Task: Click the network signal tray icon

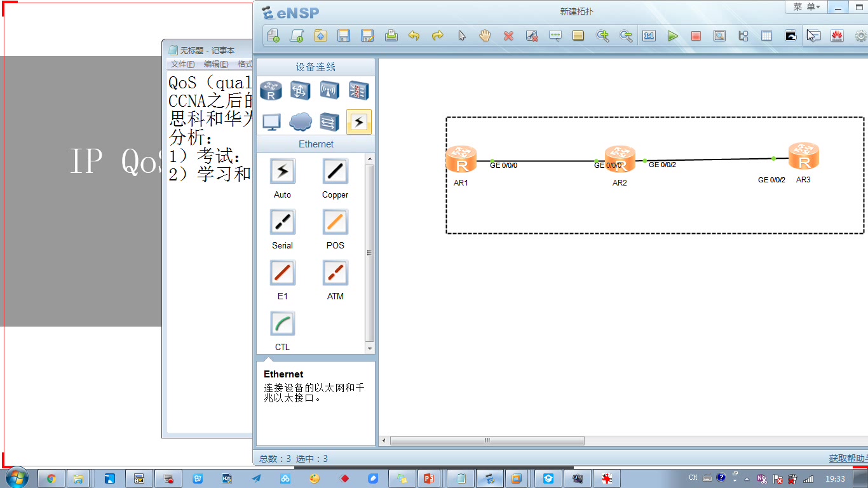Action: point(808,478)
